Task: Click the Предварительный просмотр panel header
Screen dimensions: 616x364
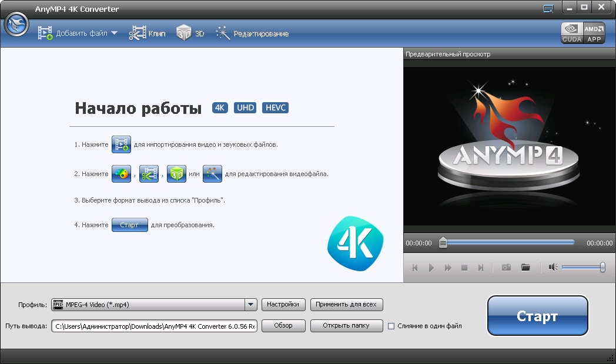Action: [x=509, y=54]
